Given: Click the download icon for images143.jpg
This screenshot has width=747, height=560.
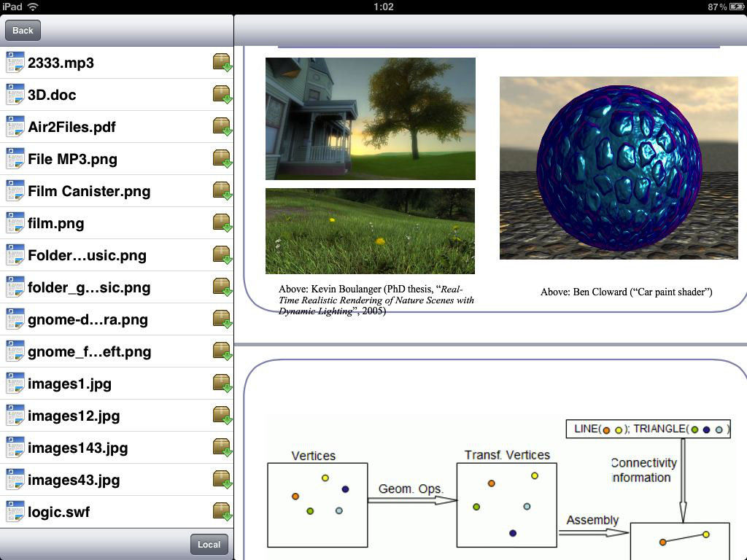Looking at the screenshot, I should pyautogui.click(x=222, y=448).
